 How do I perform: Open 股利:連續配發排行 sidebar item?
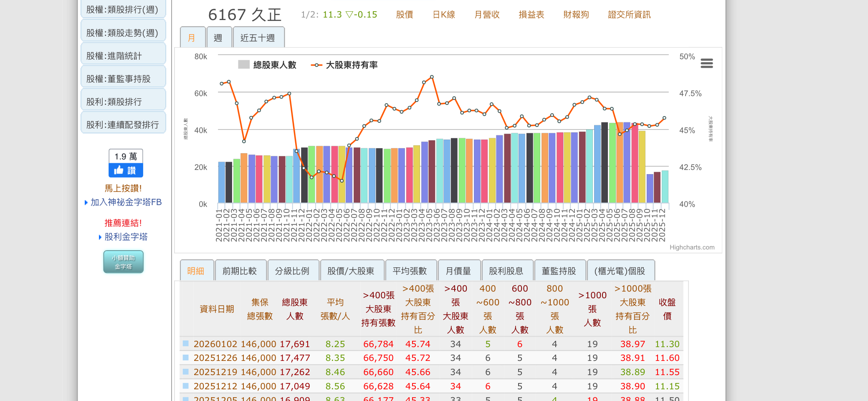click(x=123, y=124)
